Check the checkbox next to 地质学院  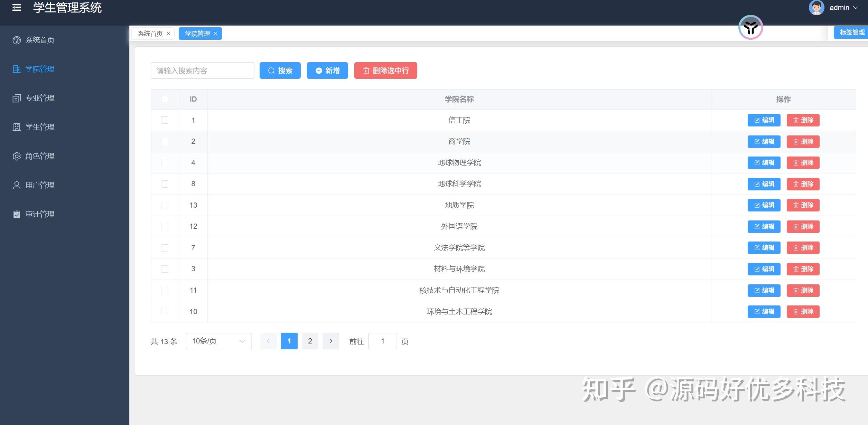click(x=165, y=205)
